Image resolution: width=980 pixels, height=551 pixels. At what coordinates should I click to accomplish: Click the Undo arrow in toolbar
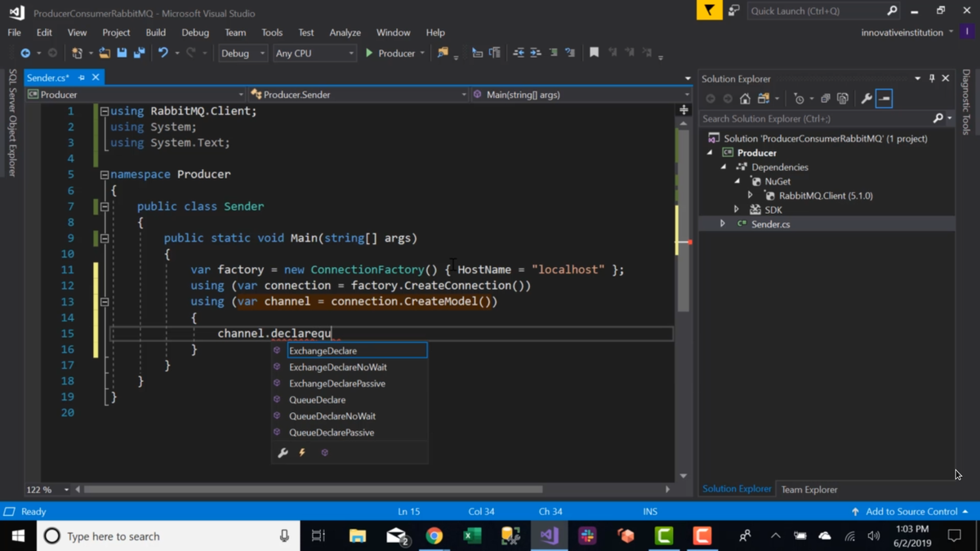click(x=163, y=53)
